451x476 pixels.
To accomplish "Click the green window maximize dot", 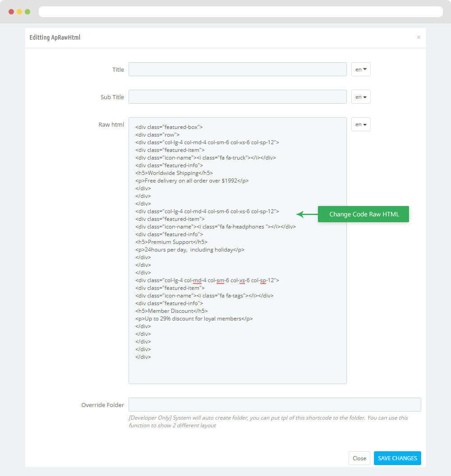I will click(28, 12).
